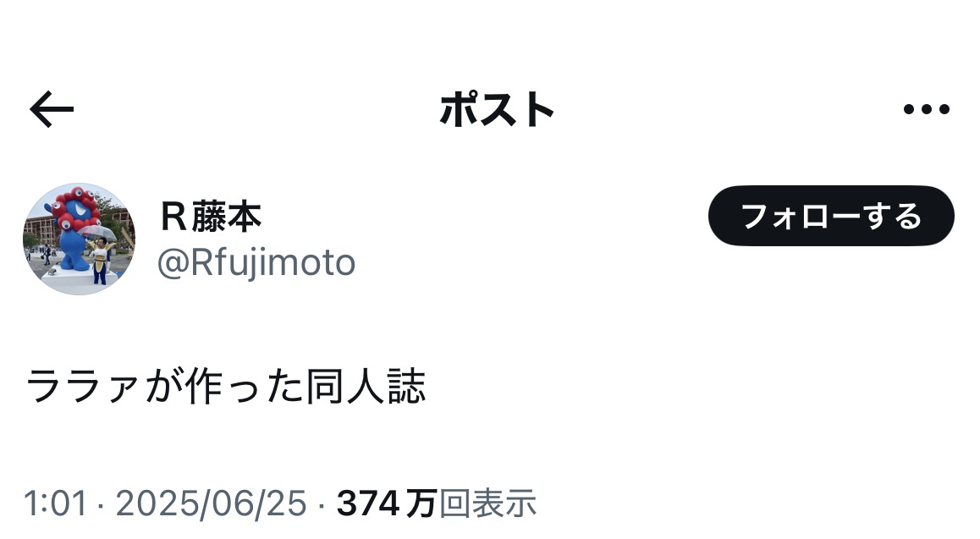
Task: Open the 1:01 post timestamp
Action: click(x=55, y=503)
